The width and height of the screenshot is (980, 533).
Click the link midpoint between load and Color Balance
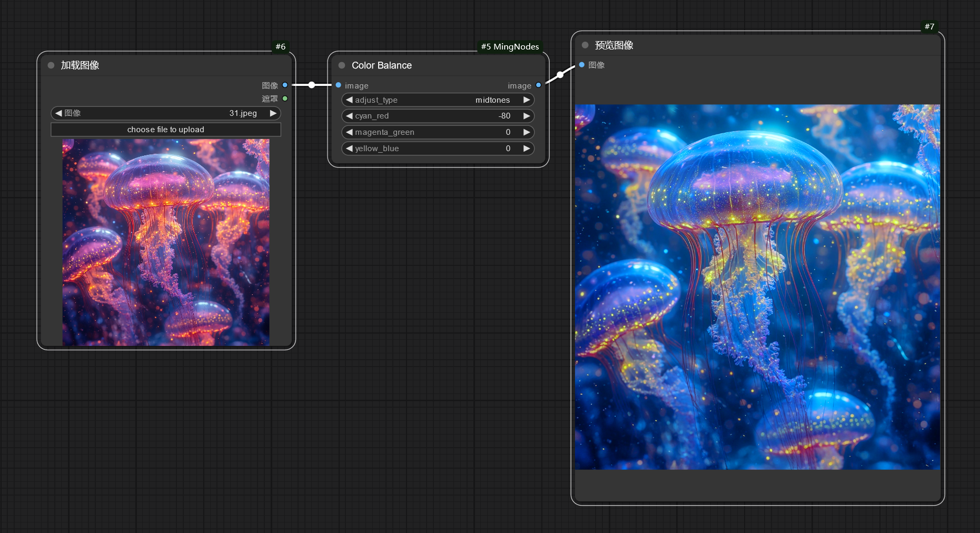tap(312, 85)
